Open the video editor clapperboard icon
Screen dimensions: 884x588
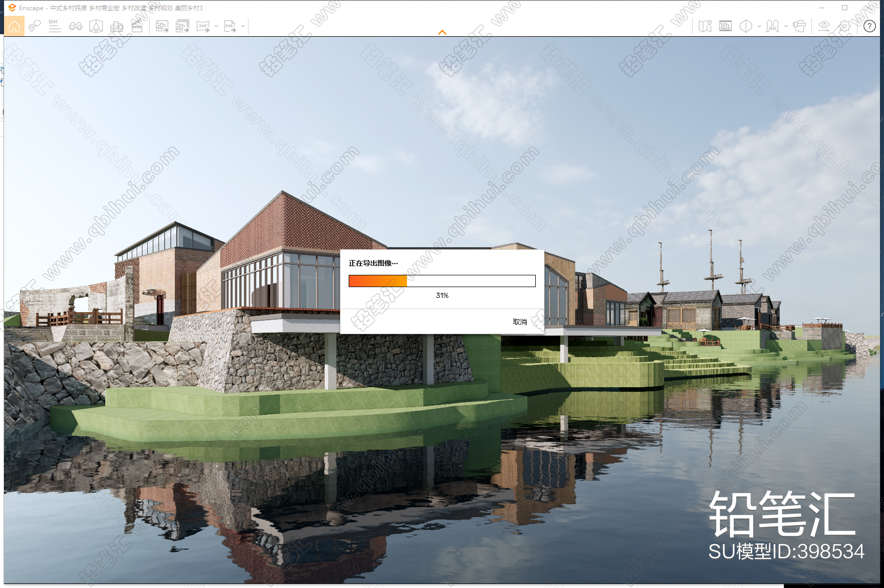tap(137, 26)
